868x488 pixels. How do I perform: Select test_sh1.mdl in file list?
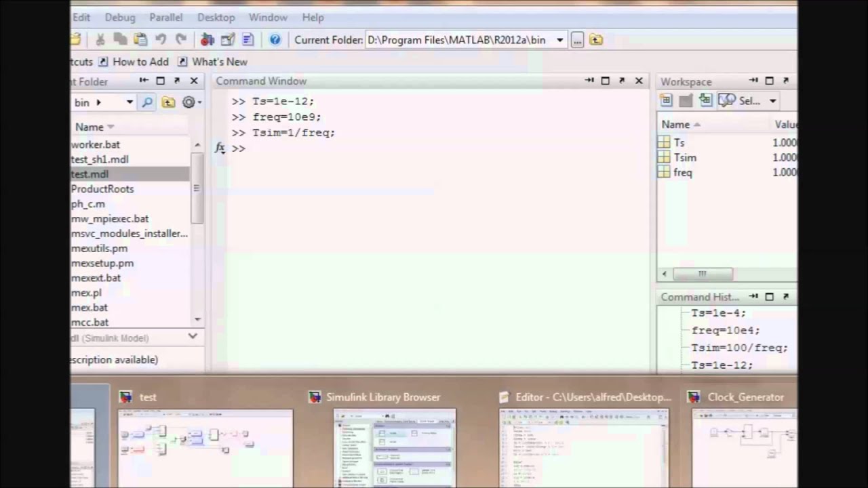(100, 159)
